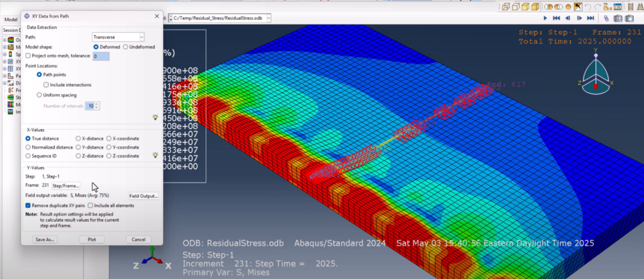Expand the Paths tree node
644x279 pixels.
tap(4, 76)
